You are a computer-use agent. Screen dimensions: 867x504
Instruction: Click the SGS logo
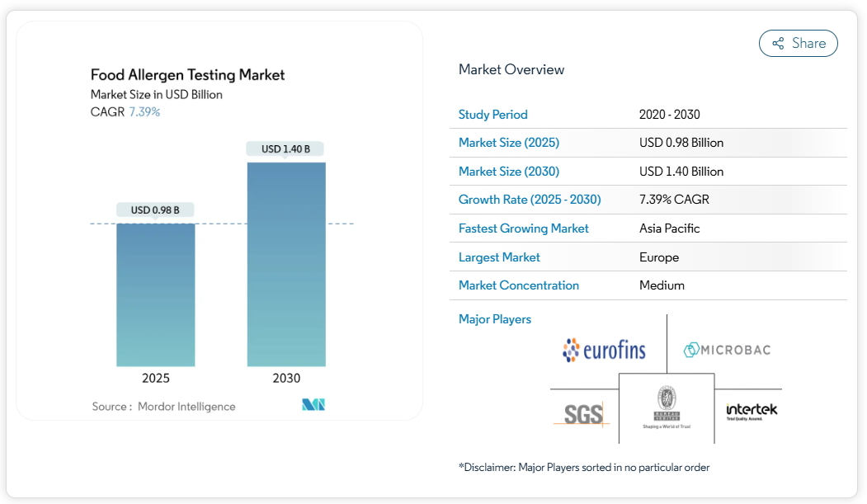(x=584, y=412)
